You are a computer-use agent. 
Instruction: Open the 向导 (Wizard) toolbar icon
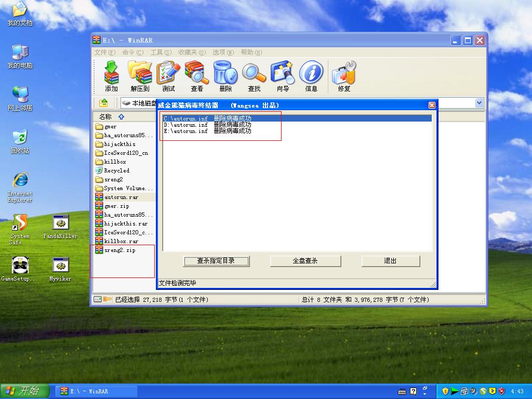[x=283, y=76]
